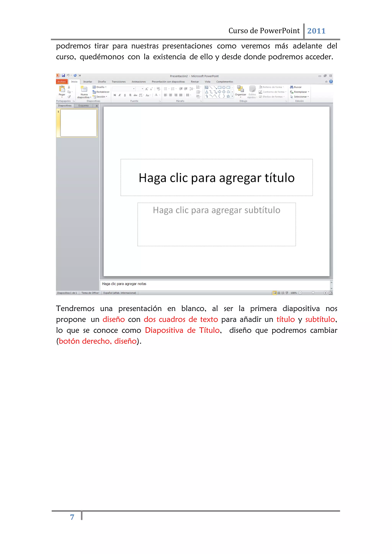Expand the shapes gallery More arrow
The height and width of the screenshot is (554, 392).
[x=232, y=96]
